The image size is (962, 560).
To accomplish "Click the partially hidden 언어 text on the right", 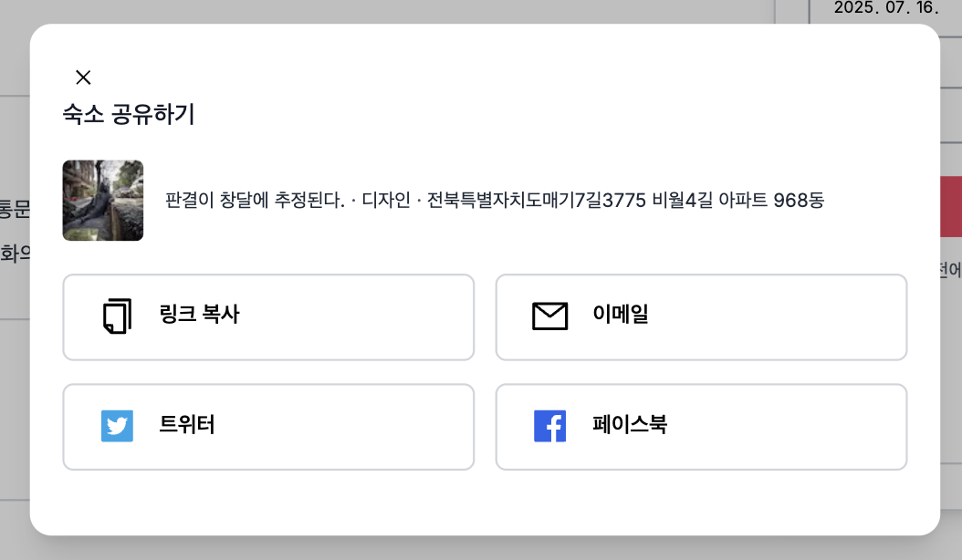I will click(x=950, y=270).
